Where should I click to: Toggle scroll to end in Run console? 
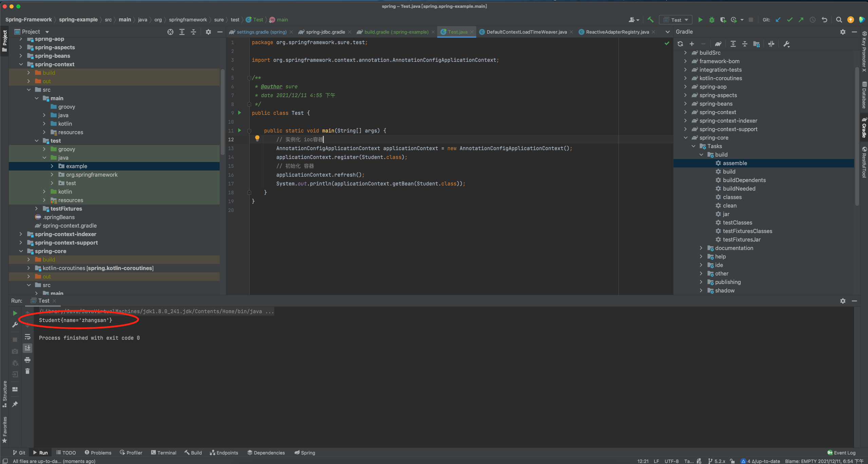[27, 348]
